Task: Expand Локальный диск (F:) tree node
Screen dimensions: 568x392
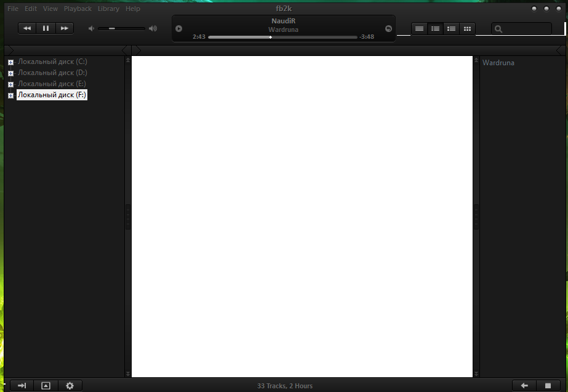Action: coord(10,95)
